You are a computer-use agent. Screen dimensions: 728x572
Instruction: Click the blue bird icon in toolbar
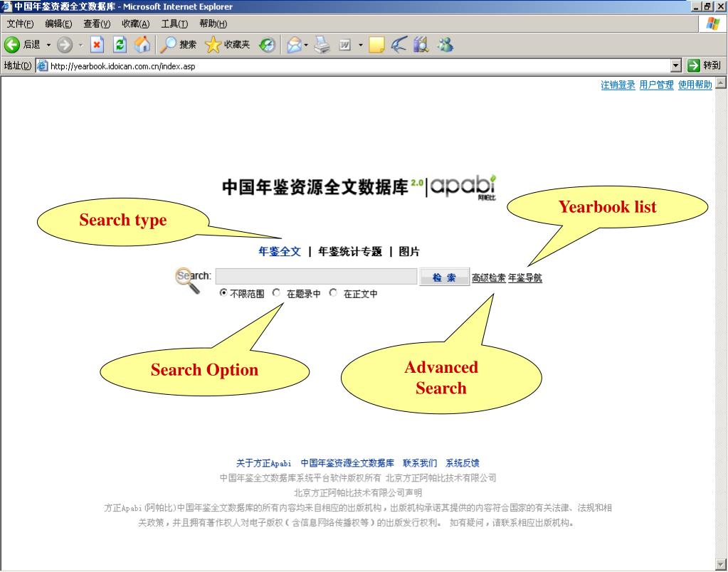(x=399, y=45)
